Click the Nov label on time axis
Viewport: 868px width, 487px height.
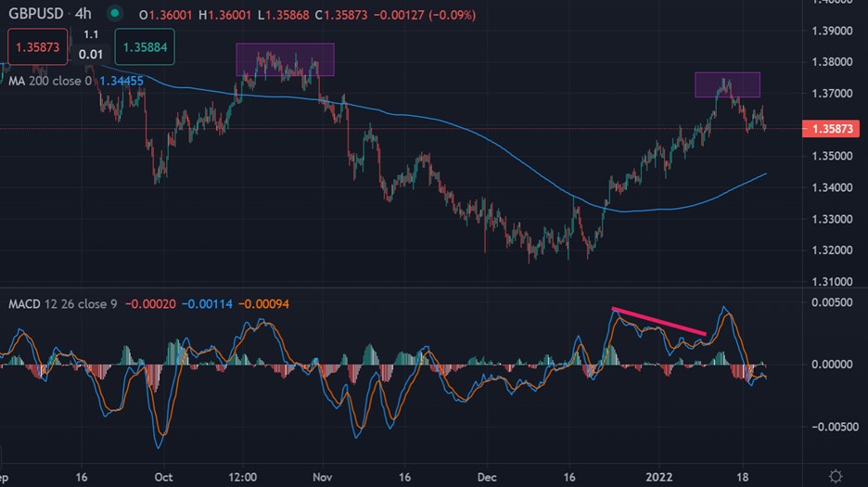click(x=322, y=477)
